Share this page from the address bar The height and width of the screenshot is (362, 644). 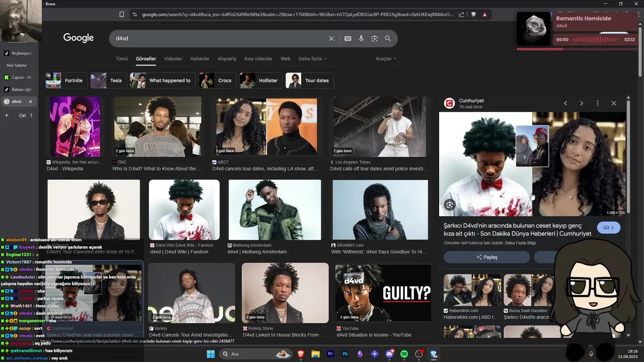pos(461,15)
